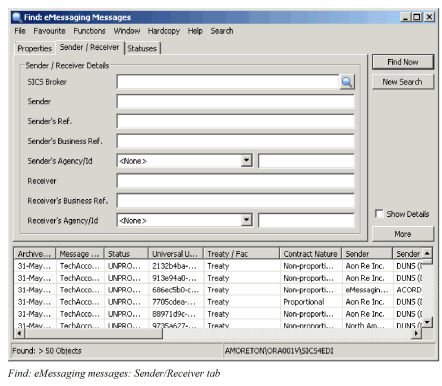This screenshot has width=442, height=386.
Task: Click the horizontal scrollbar right arrow
Action: pos(416,333)
